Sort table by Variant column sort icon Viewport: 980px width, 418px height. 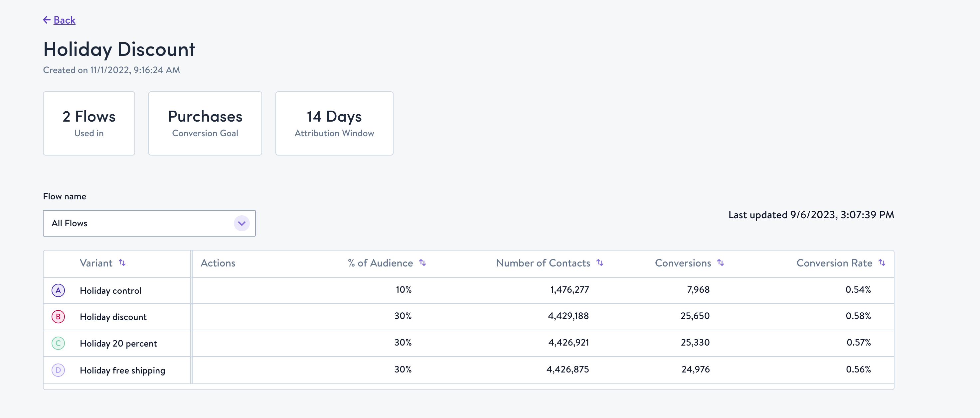122,262
